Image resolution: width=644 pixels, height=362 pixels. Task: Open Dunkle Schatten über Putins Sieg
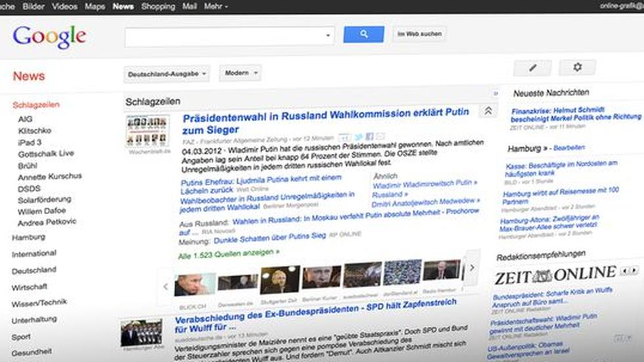[270, 238]
